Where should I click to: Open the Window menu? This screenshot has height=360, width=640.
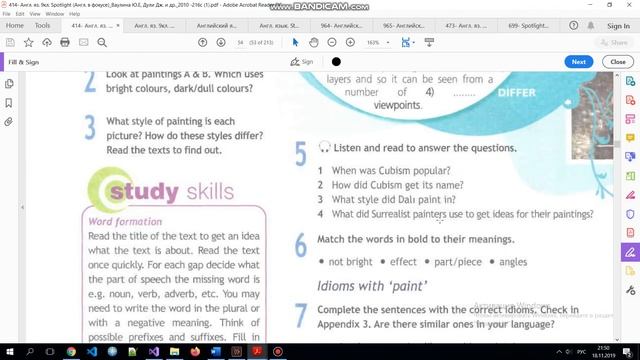[x=55, y=14]
